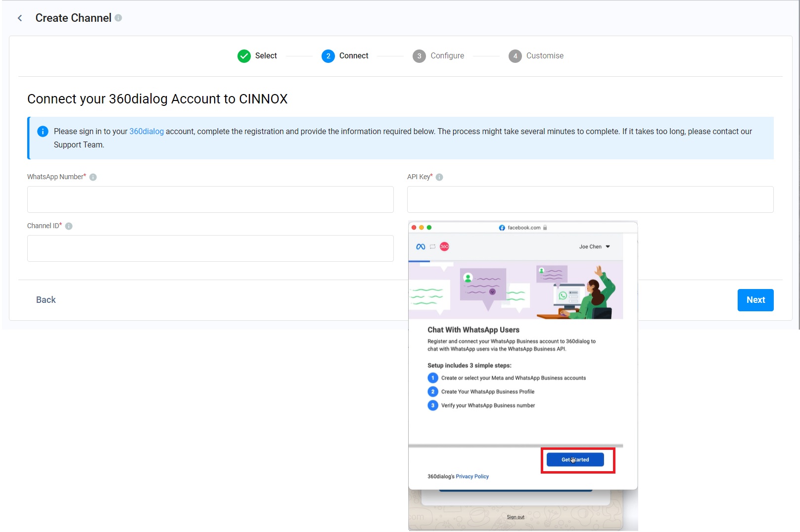Go back using the arrow beside Create Channel
800x532 pixels.
[x=20, y=18]
